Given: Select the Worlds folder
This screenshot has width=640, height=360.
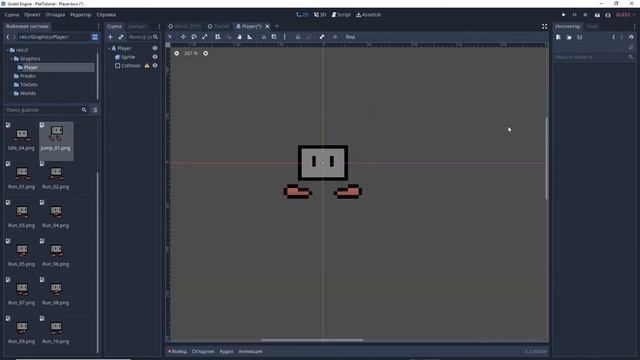Looking at the screenshot, I should click(x=28, y=93).
